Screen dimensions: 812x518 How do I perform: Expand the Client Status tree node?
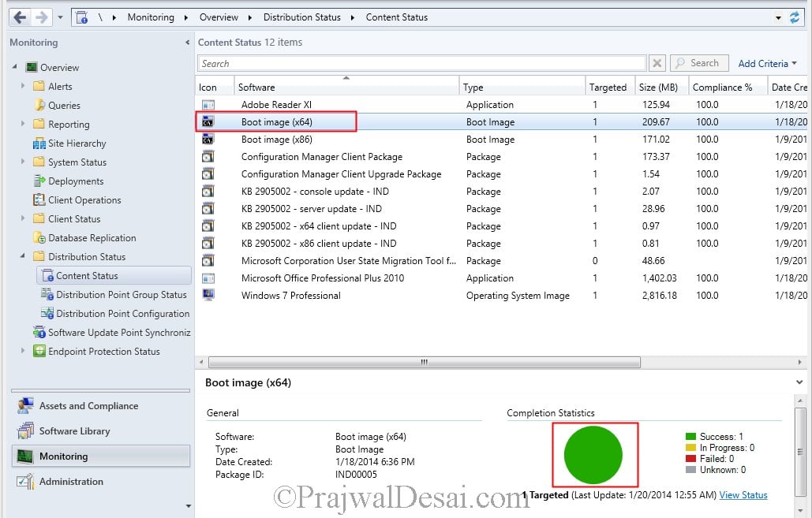[22, 218]
